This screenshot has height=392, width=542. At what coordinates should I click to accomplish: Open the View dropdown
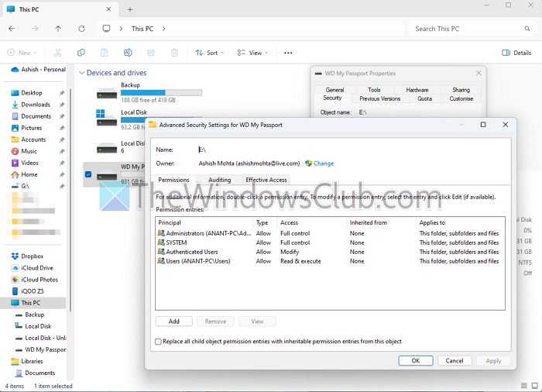252,53
